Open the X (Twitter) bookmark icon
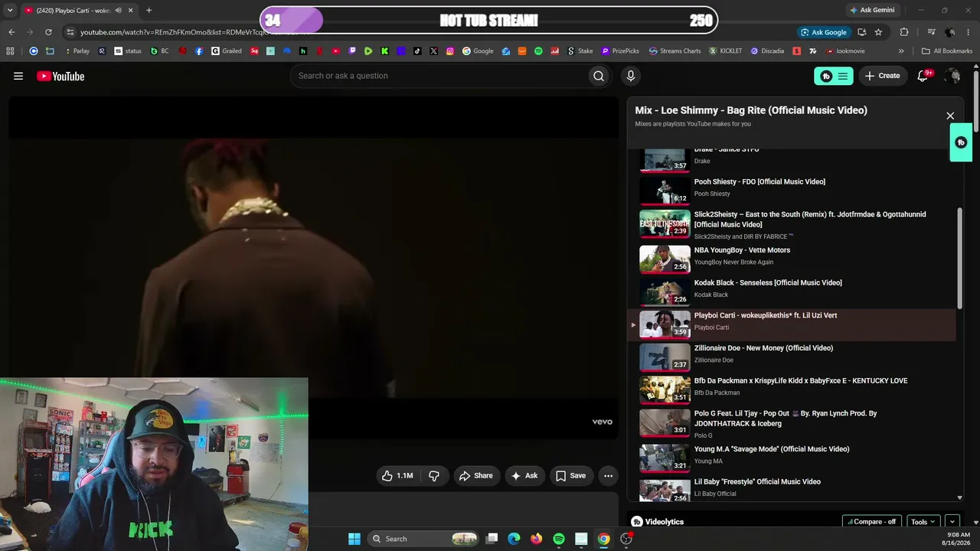Viewport: 980px width, 551px height. click(x=434, y=51)
